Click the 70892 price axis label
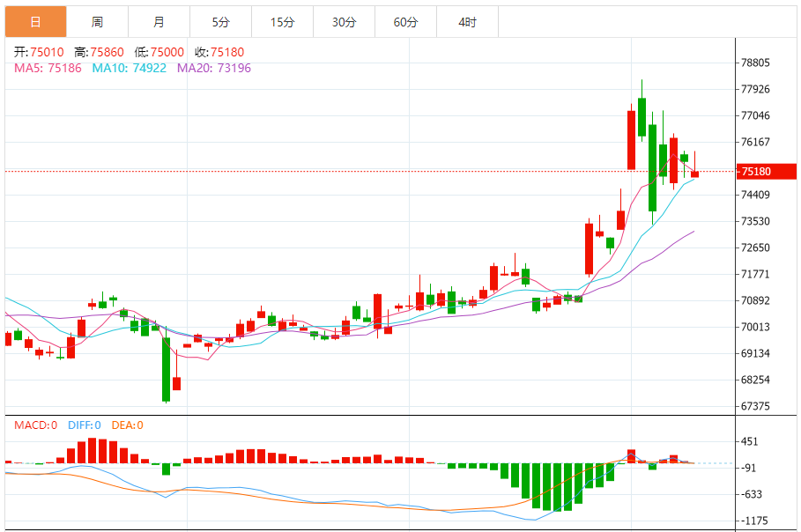Screen dimensions: 801x532 755,300
